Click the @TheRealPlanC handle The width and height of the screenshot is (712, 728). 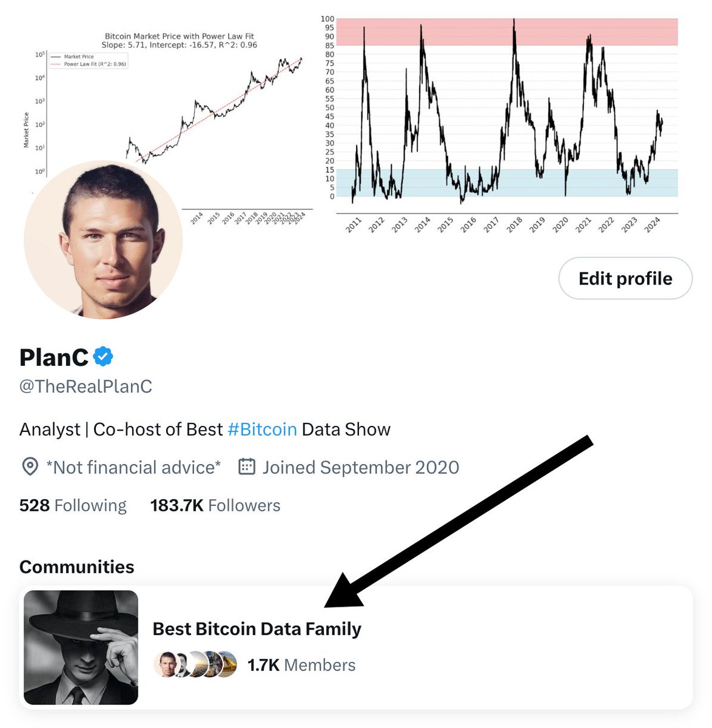coord(86,386)
